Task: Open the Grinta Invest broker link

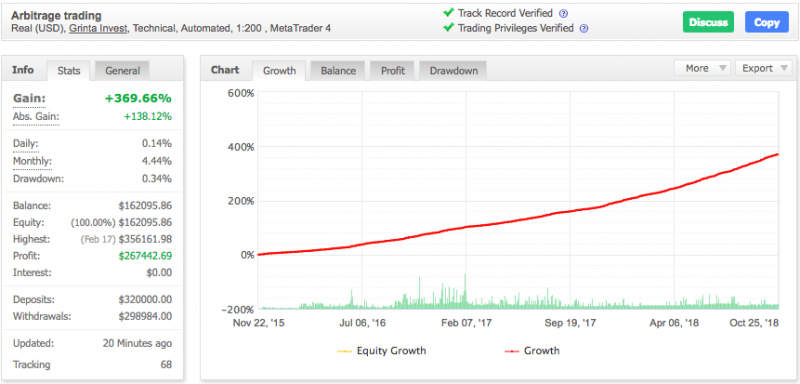Action: point(98,29)
